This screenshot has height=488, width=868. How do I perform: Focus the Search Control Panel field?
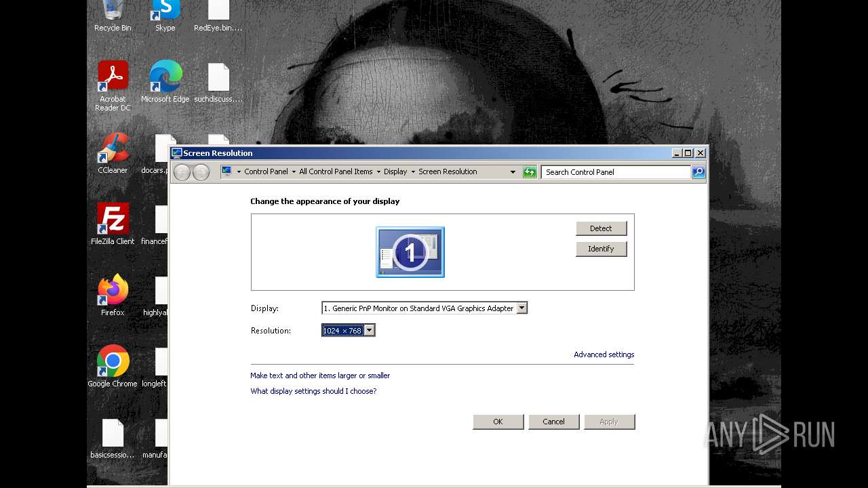coord(616,172)
